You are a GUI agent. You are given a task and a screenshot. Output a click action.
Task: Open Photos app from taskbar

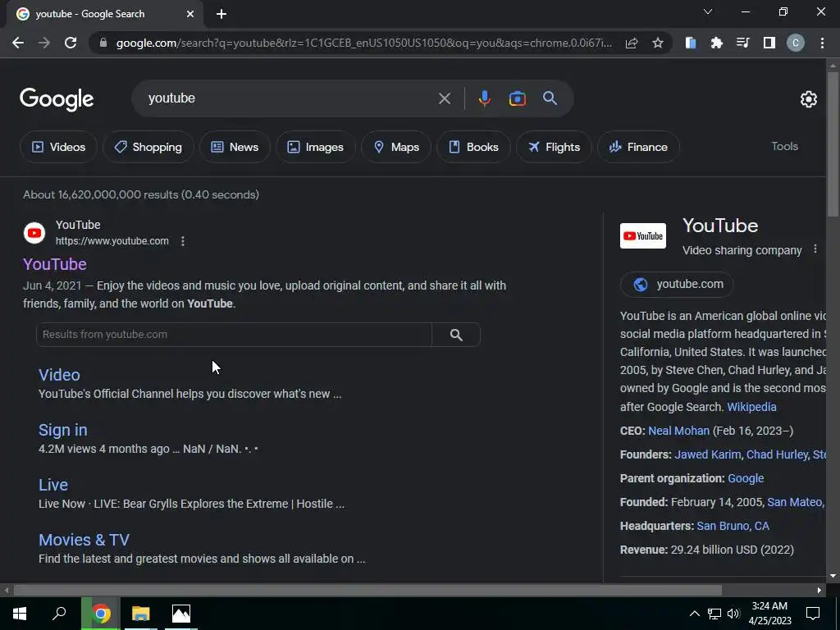(x=181, y=614)
